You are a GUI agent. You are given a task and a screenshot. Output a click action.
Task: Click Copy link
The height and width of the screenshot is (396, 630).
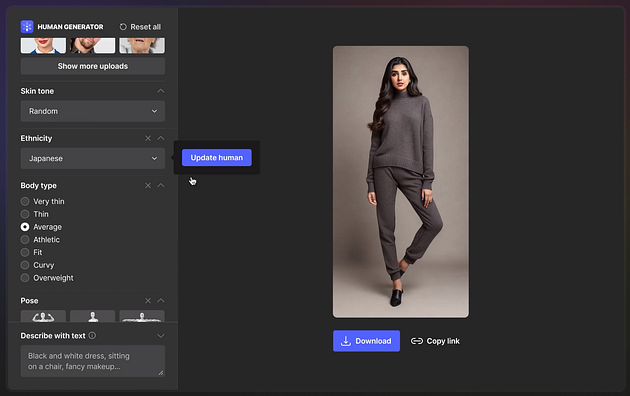pos(435,341)
